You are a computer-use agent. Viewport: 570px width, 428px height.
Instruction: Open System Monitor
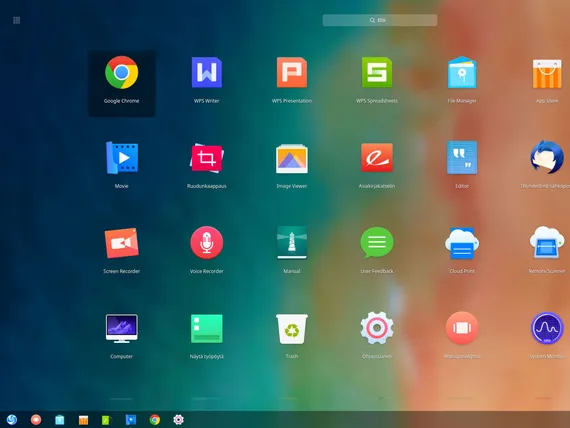point(547,328)
